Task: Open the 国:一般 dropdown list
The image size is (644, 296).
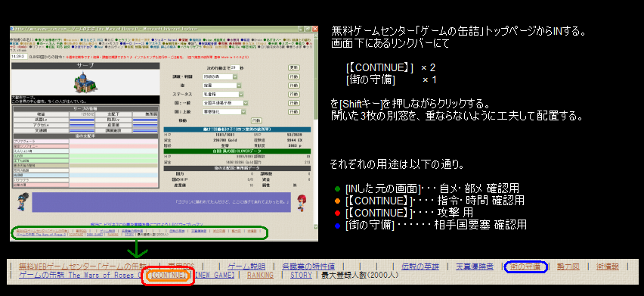Action: (224, 103)
